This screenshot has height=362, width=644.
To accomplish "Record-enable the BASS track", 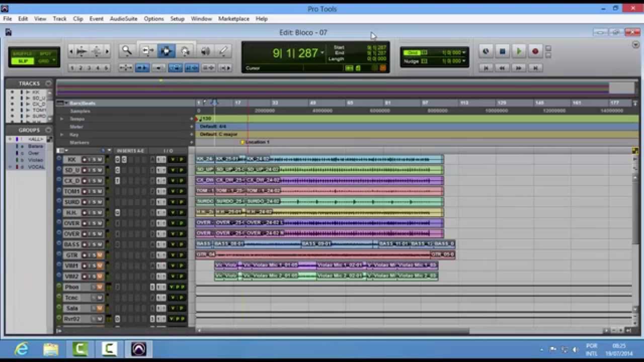I will coord(85,245).
